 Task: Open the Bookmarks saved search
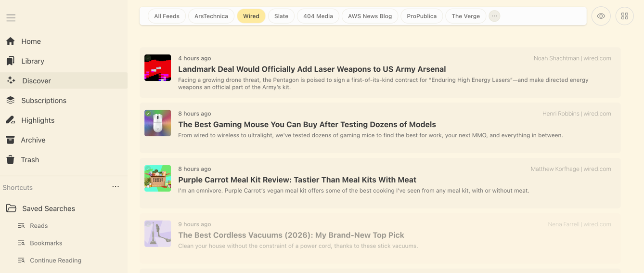click(x=46, y=243)
